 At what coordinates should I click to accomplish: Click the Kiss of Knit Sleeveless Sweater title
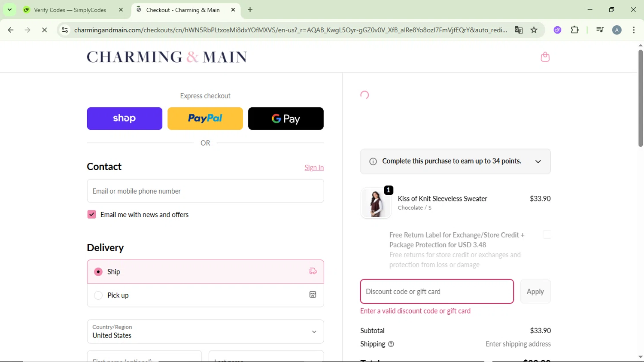(442, 198)
